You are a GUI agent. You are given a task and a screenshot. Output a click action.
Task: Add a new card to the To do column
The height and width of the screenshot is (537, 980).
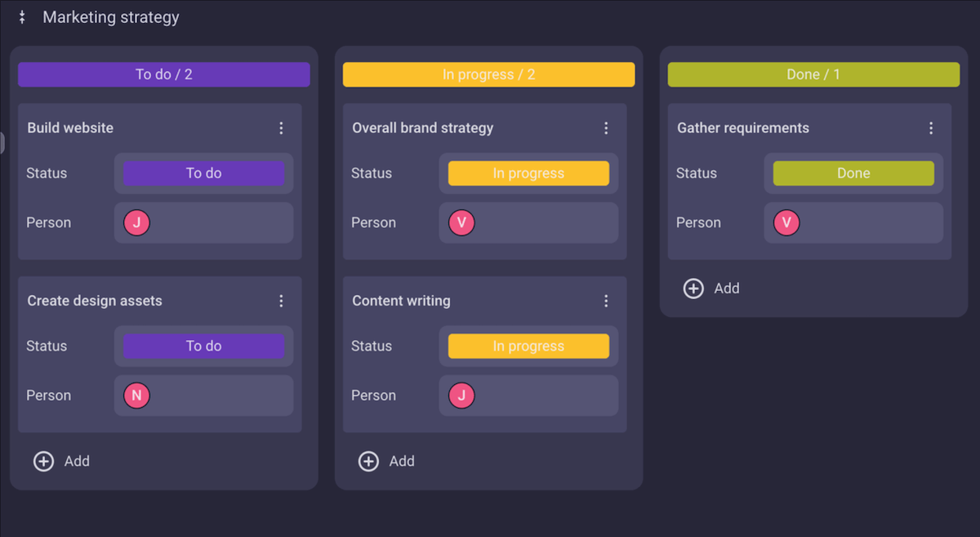pyautogui.click(x=61, y=461)
